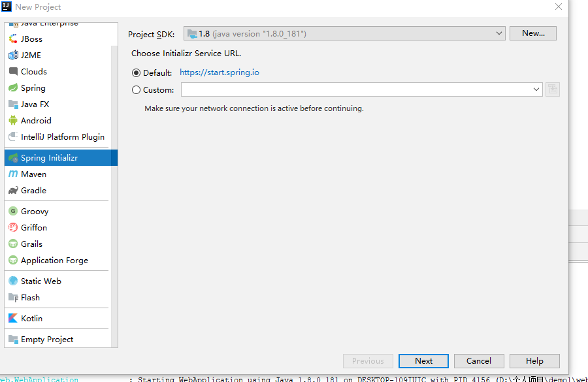This screenshot has width=588, height=382.
Task: Click the Help button
Action: (534, 361)
